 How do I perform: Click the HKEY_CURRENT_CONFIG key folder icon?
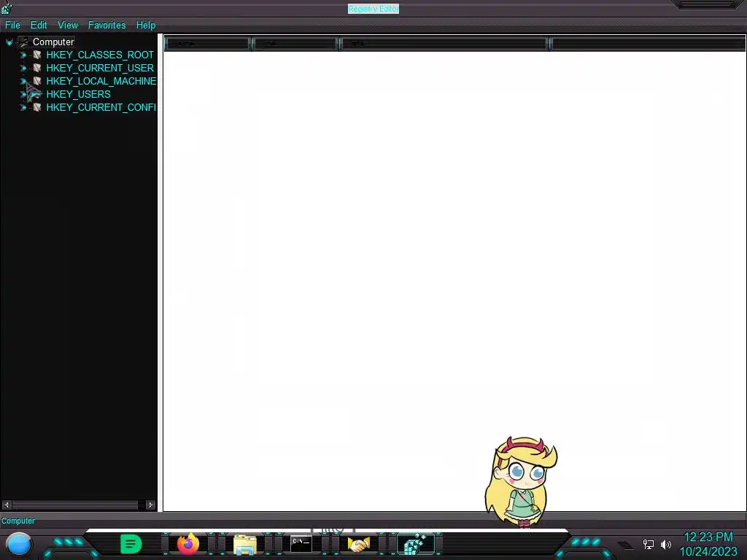tap(36, 108)
